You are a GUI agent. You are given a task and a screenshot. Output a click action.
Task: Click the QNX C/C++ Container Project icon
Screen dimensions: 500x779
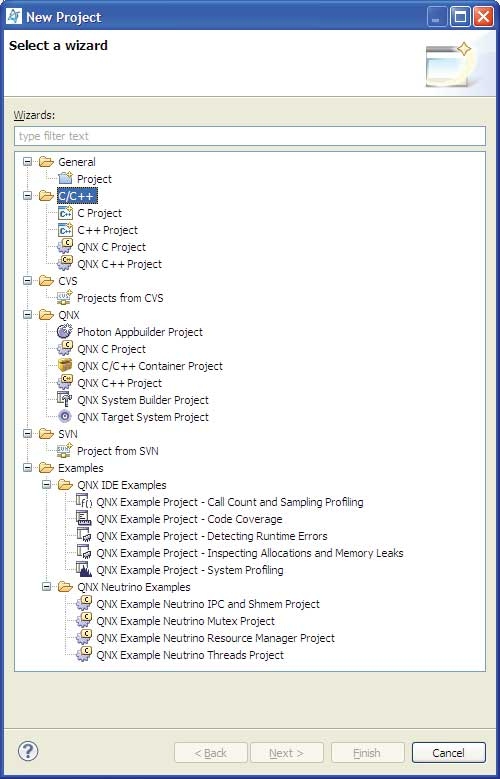click(65, 366)
